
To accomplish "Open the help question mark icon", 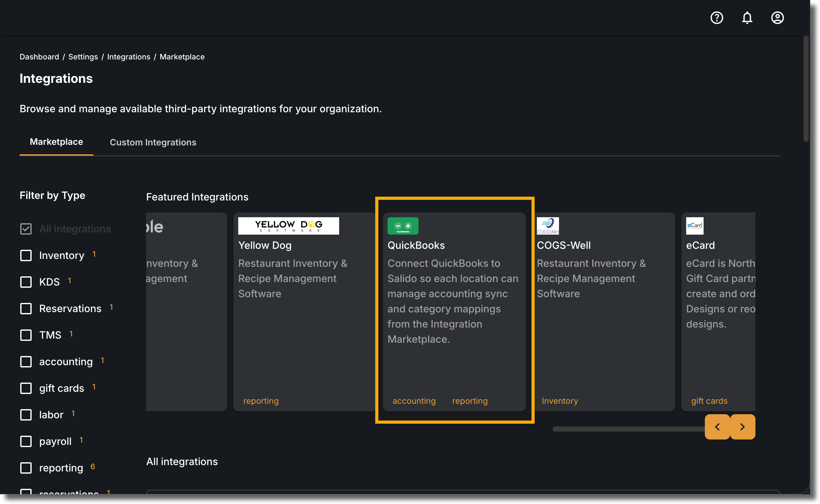I will (x=717, y=18).
